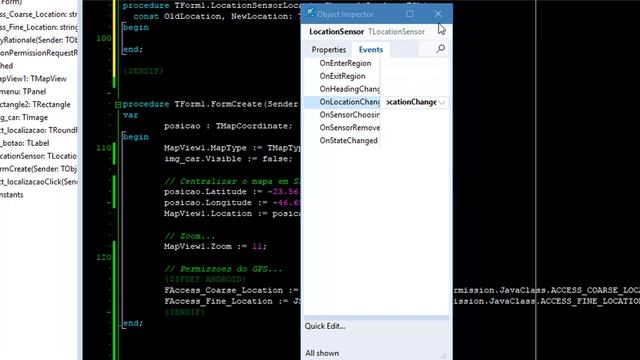This screenshot has width=640, height=360.
Task: Click line number 110 in the gutter
Action: (104, 148)
